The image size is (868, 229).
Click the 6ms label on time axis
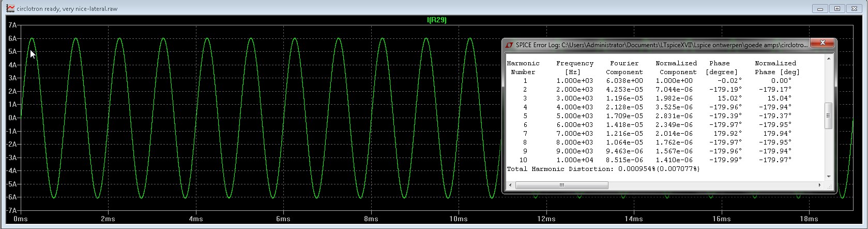[283, 219]
